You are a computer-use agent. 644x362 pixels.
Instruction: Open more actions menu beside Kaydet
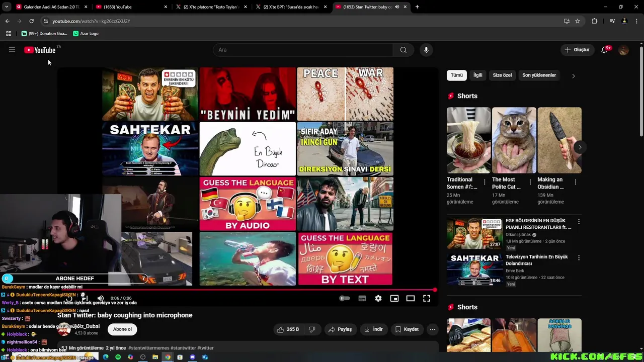pos(433,329)
